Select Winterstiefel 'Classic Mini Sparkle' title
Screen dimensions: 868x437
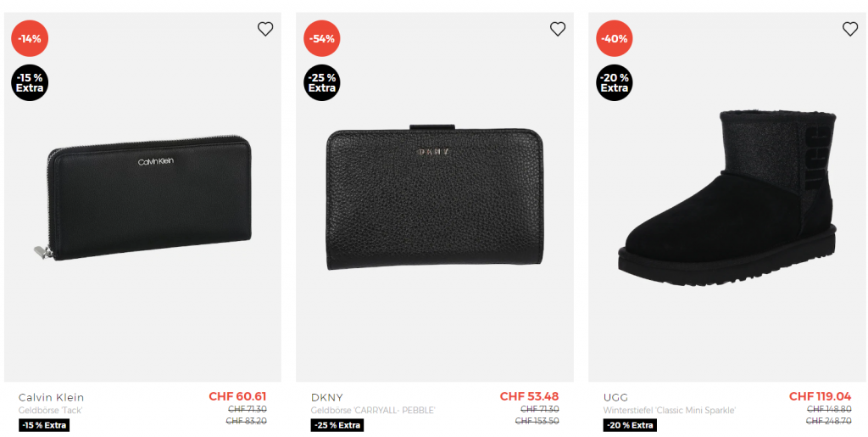coord(669,411)
